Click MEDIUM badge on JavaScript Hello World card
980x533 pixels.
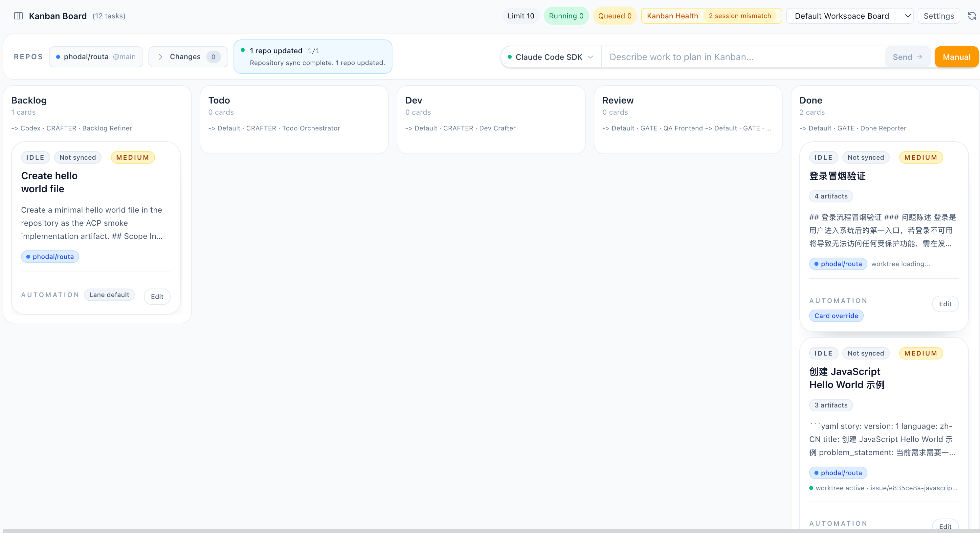coord(921,353)
